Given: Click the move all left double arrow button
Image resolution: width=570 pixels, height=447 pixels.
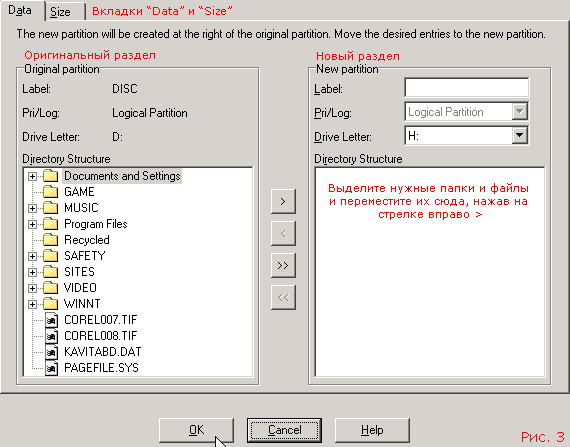Looking at the screenshot, I should 283,298.
